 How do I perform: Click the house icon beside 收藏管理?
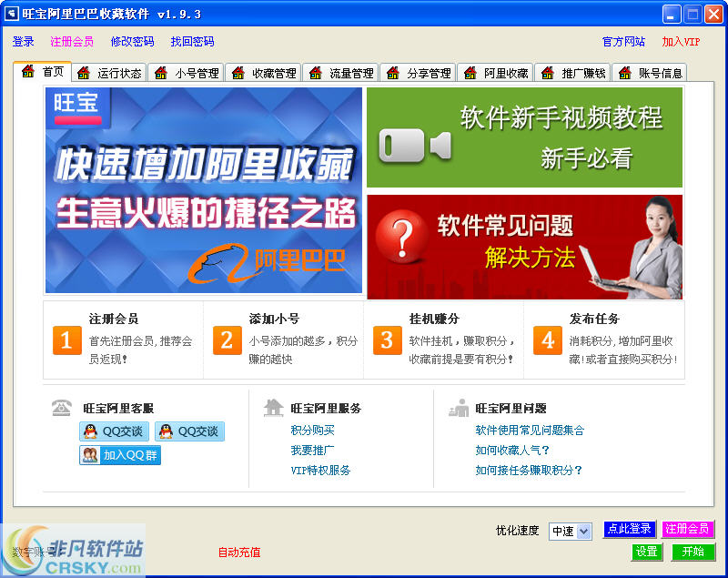238,73
